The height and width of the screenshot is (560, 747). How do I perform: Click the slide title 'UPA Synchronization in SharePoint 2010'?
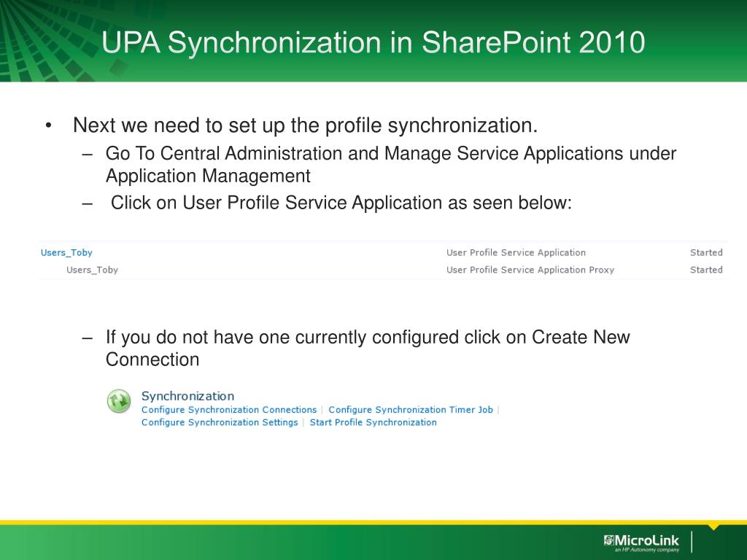373,42
